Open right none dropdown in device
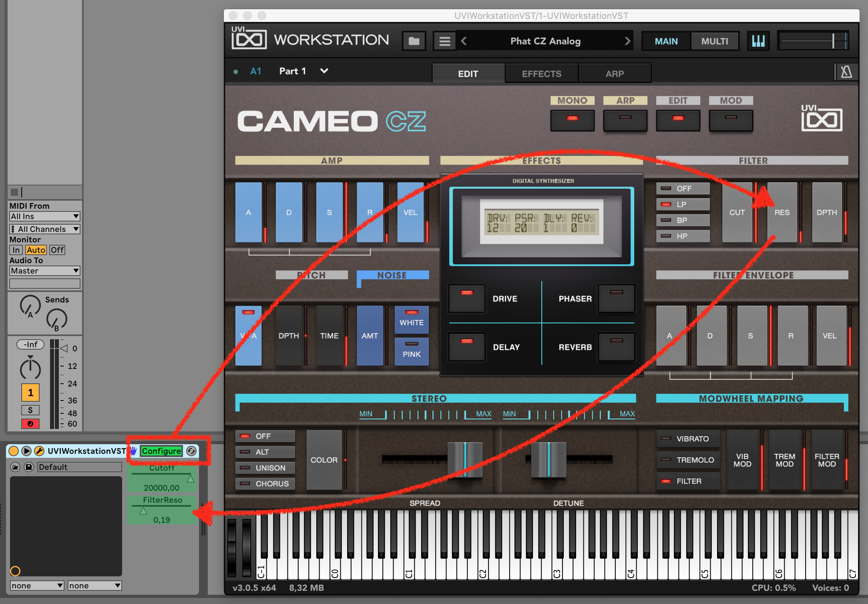 94,586
